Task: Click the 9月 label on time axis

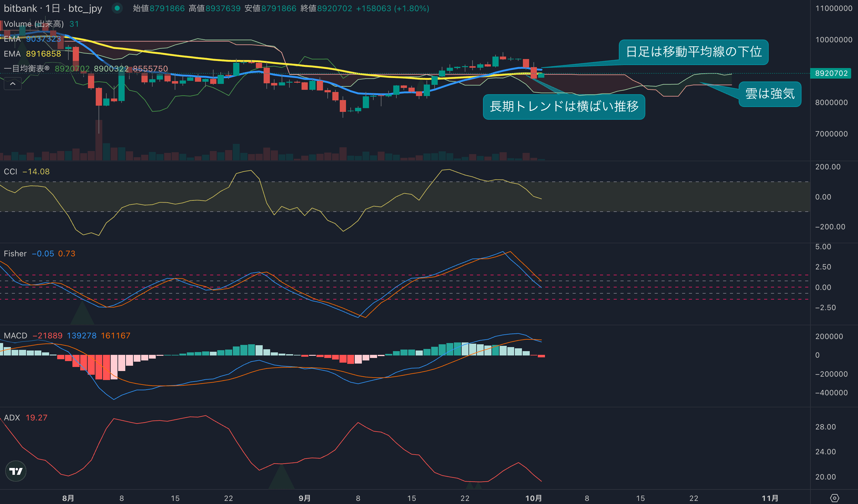Action: click(x=304, y=498)
